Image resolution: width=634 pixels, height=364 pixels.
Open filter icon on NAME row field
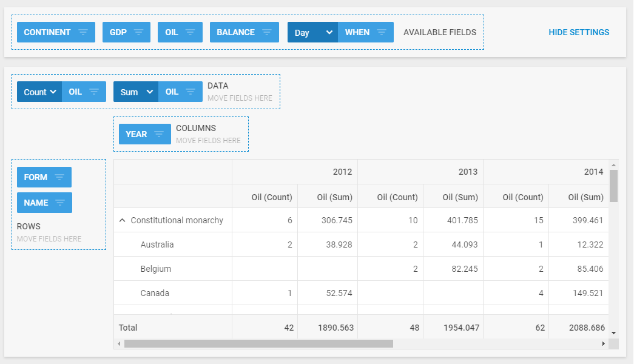coord(60,203)
